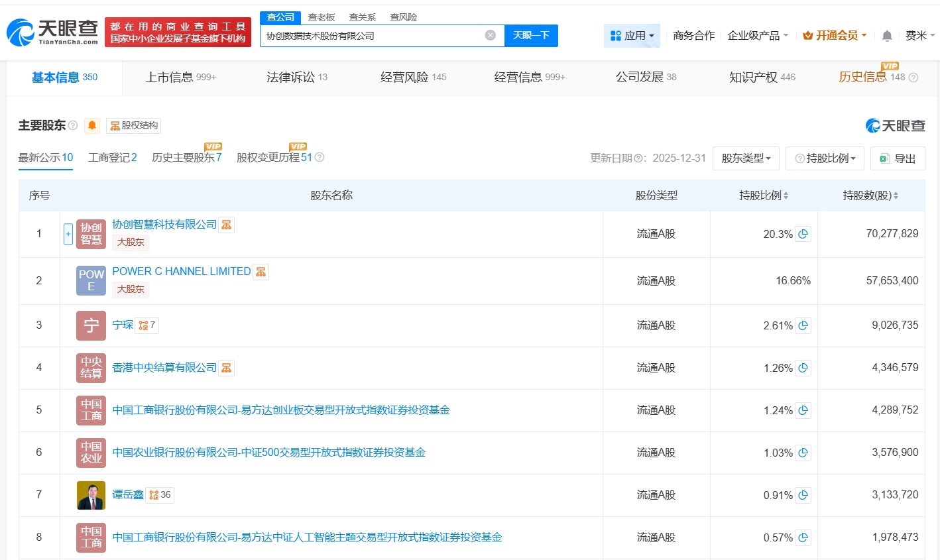Image resolution: width=940 pixels, height=560 pixels.
Task: Click the orange shareholder alert bell icon
Action: click(92, 125)
